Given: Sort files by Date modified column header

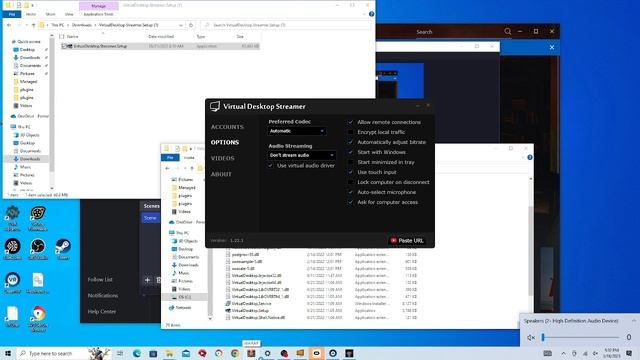Looking at the screenshot, I should tap(161, 36).
